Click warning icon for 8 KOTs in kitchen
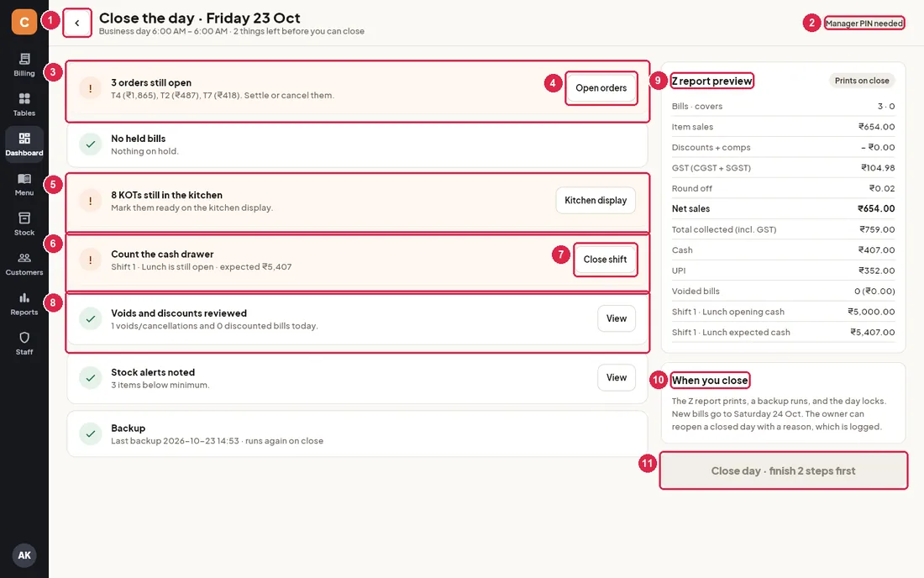The image size is (924, 578). [x=90, y=201]
